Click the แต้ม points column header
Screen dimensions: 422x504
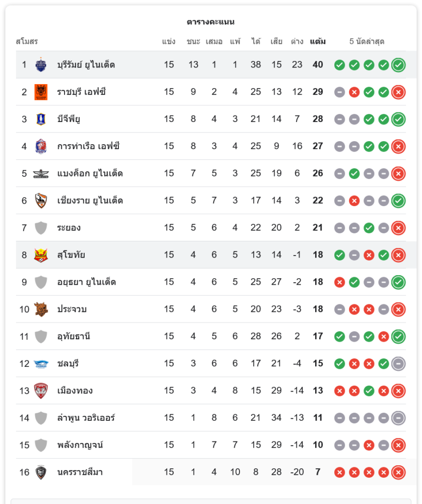(318, 41)
